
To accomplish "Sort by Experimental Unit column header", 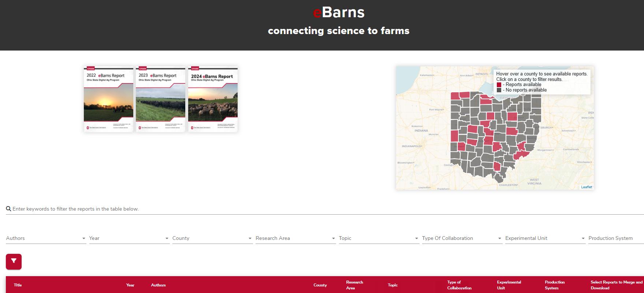I will [509, 285].
